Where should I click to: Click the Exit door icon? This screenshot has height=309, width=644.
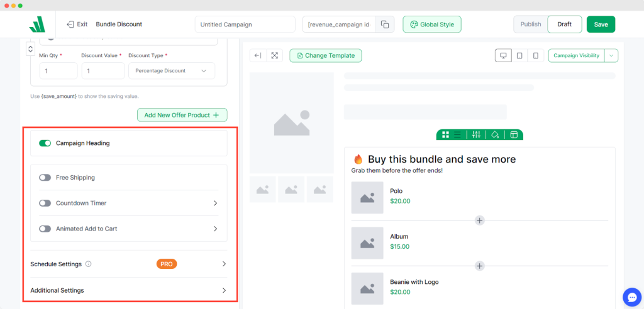point(70,24)
